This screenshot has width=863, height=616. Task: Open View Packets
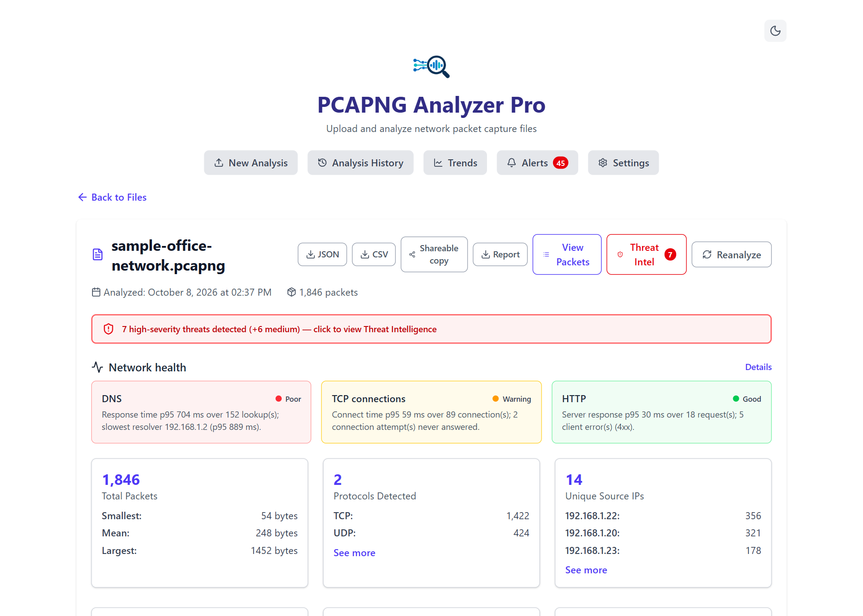[567, 254]
